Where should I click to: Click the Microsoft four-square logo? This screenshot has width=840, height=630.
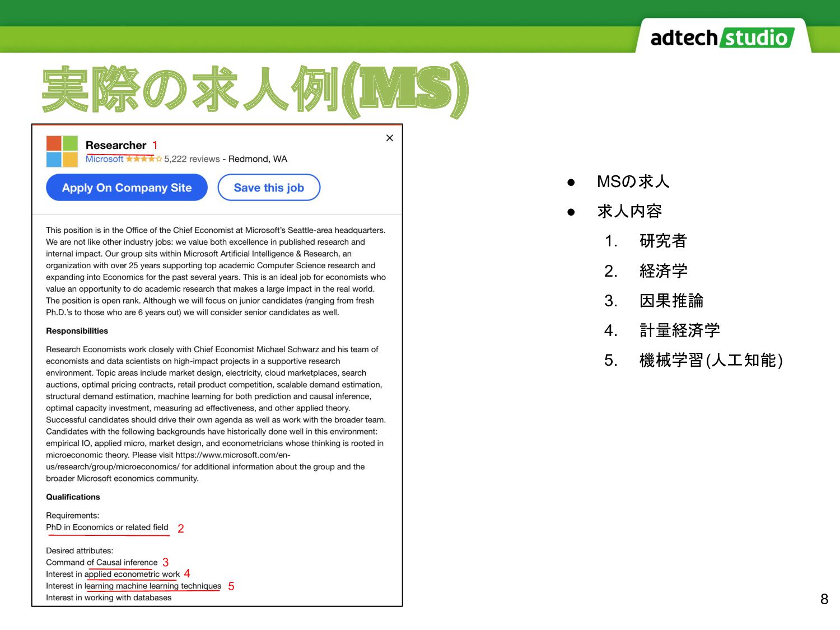62,151
